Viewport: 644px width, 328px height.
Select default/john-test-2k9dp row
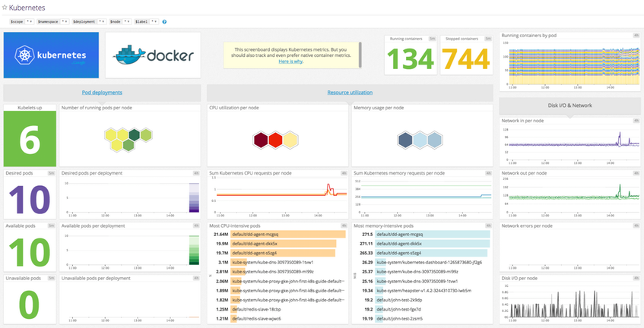point(424,300)
